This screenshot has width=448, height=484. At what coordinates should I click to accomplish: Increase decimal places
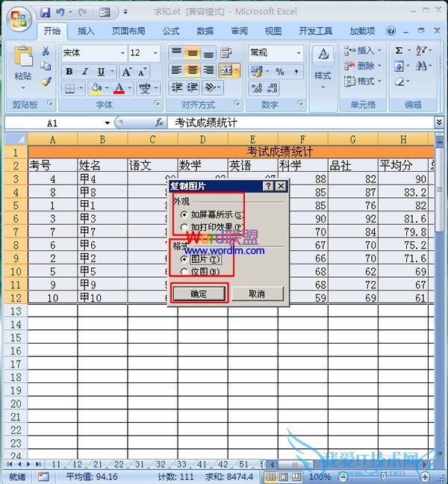tap(257, 88)
